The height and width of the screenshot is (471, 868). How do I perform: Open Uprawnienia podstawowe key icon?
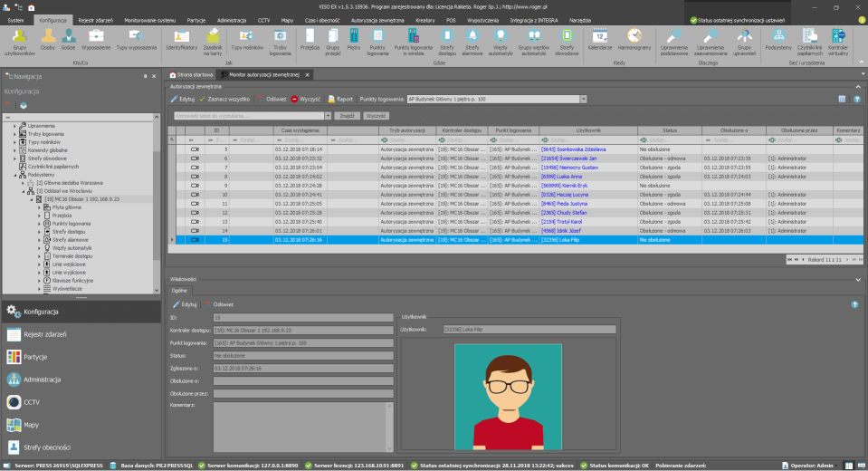pos(672,36)
